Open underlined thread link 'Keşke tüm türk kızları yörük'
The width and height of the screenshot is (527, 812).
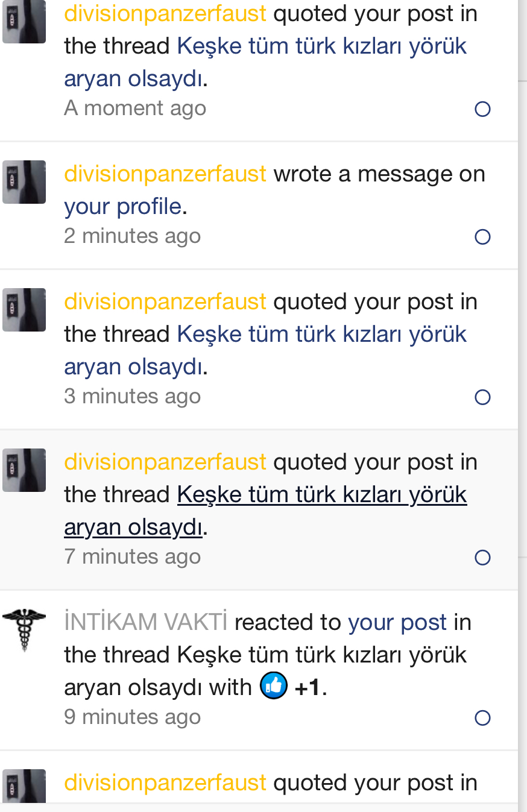(322, 494)
